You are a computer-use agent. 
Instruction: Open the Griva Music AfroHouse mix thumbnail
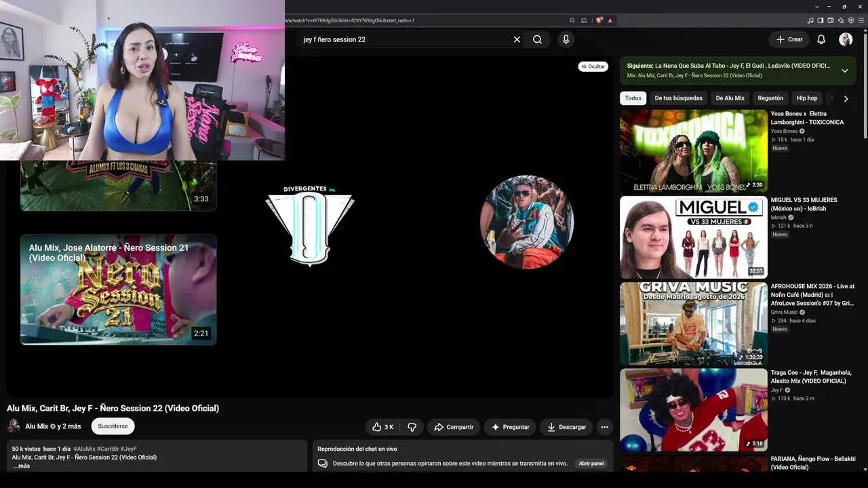[694, 323]
